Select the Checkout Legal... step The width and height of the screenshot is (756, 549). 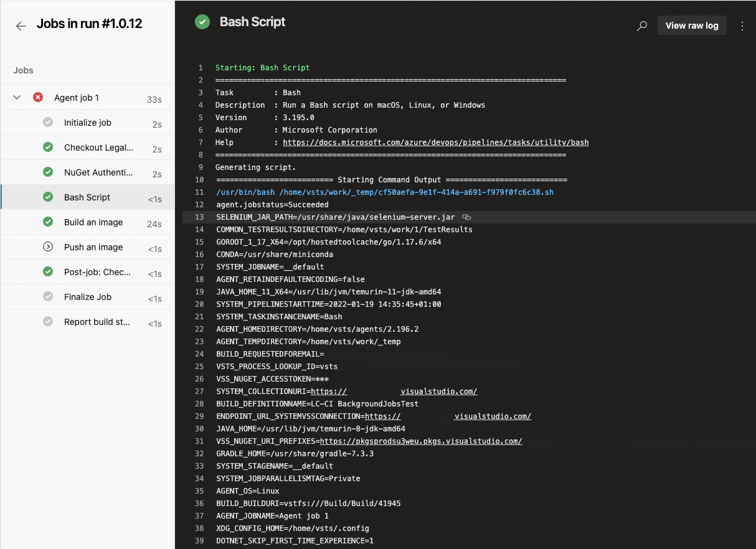coord(88,148)
